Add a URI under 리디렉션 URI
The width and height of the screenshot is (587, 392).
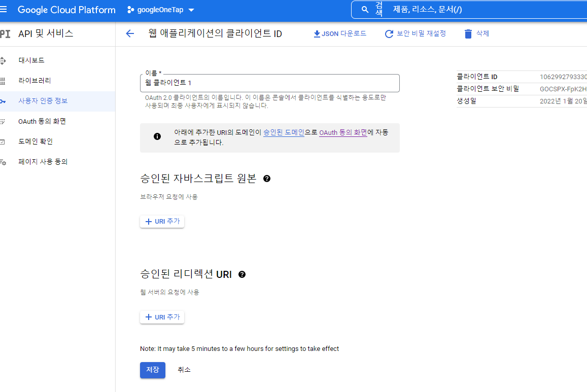(162, 317)
